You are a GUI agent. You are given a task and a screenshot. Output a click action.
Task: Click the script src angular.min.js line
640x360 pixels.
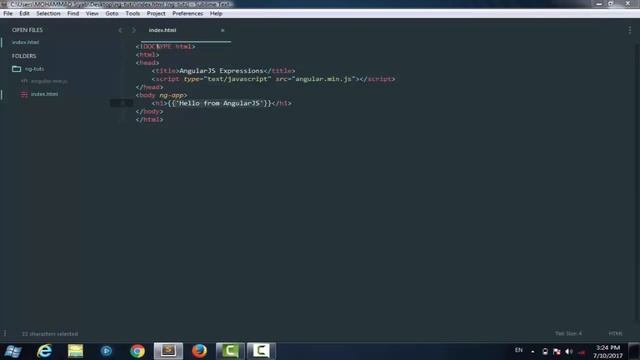tap(273, 79)
